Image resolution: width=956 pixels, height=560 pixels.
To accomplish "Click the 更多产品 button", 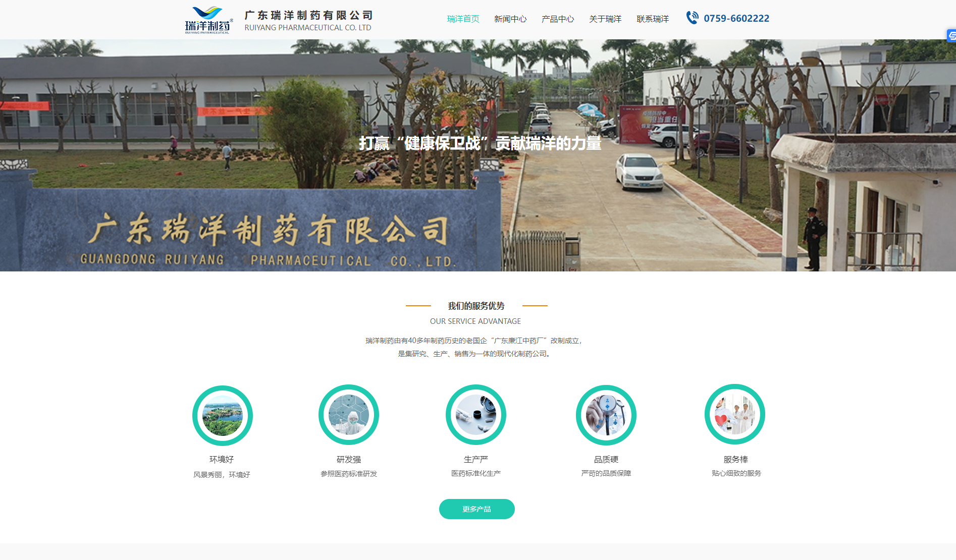I will click(477, 509).
